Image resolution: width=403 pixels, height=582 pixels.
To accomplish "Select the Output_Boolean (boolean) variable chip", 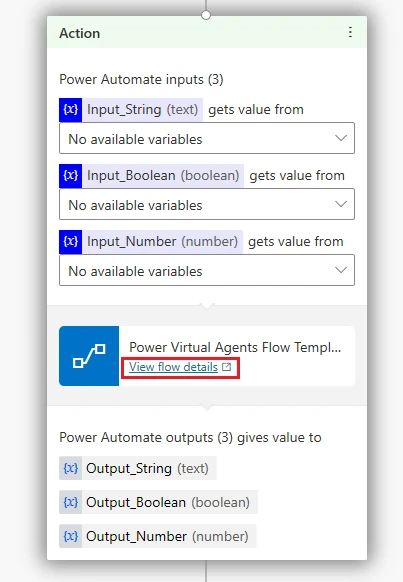I will [158, 502].
